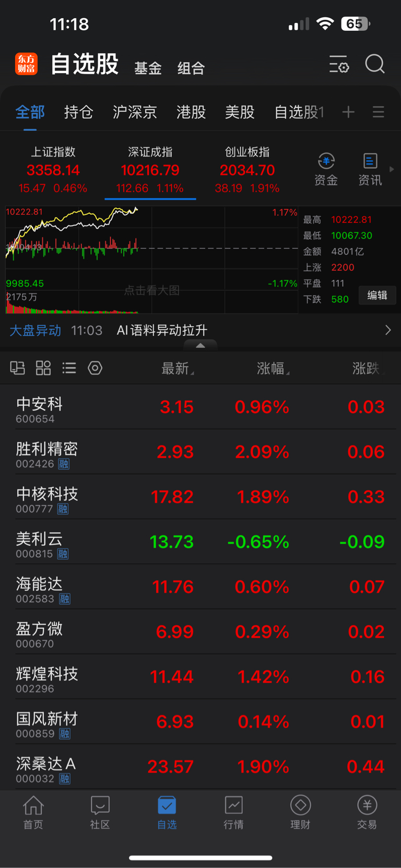Open 行情 market quotes in bottom bar
This screenshot has height=868, width=401.
(x=233, y=813)
